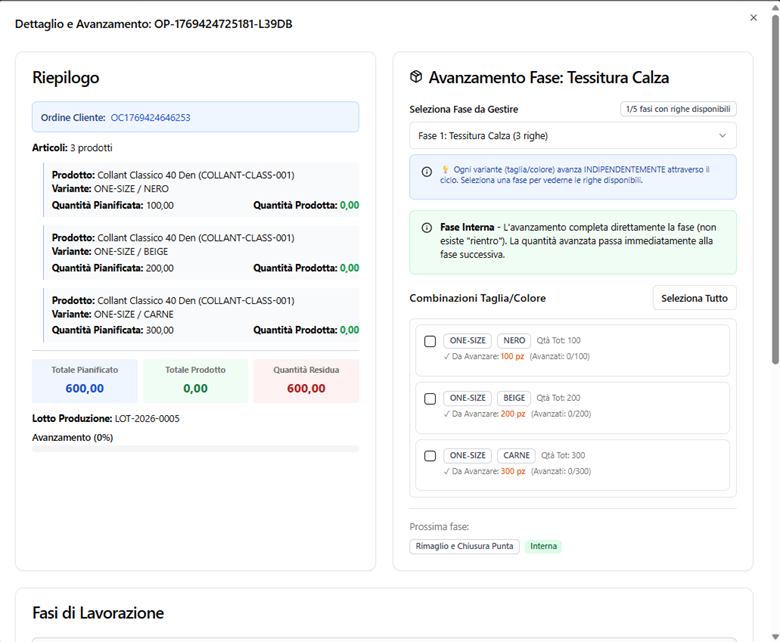Click the Quantità Pianificata 300,00 text
The image size is (780, 642).
point(113,330)
